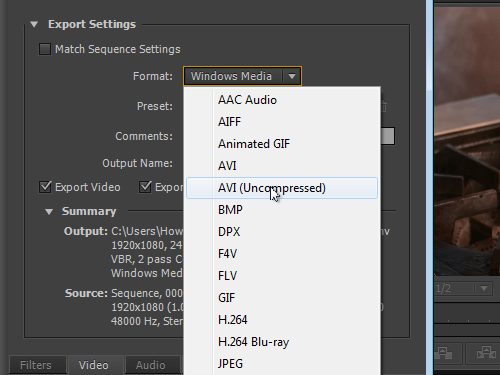Collapse the Export Settings section triangle

click(34, 24)
